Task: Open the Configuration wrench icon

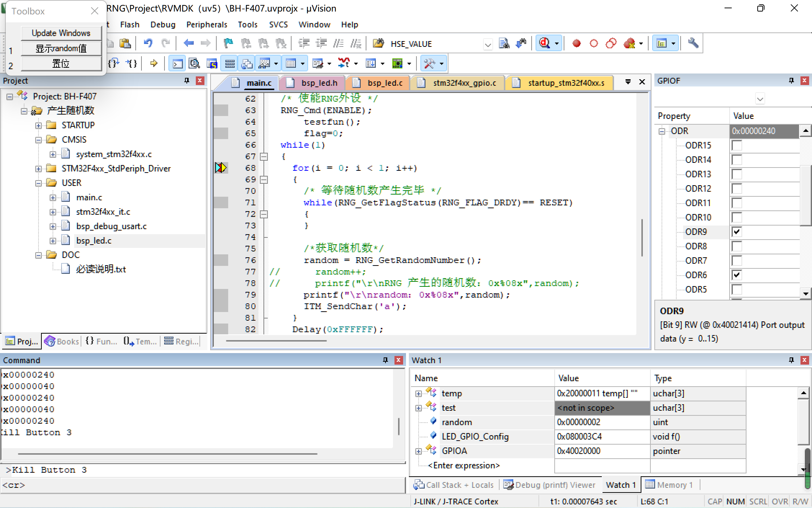Action: pyautogui.click(x=693, y=44)
